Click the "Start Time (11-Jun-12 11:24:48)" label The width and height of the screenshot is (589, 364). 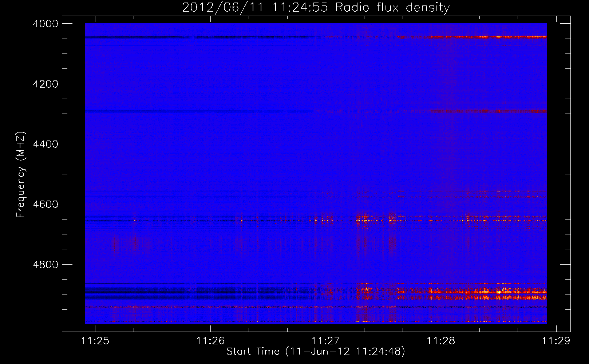tap(316, 352)
